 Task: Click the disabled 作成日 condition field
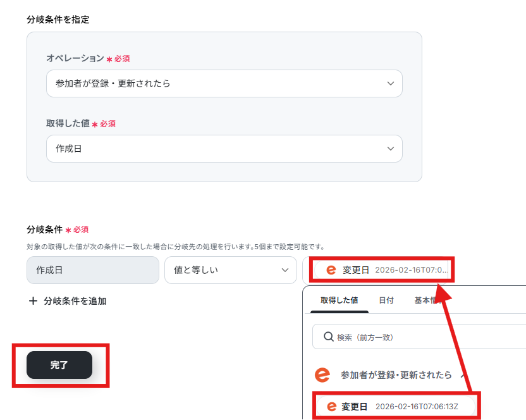[93, 270]
